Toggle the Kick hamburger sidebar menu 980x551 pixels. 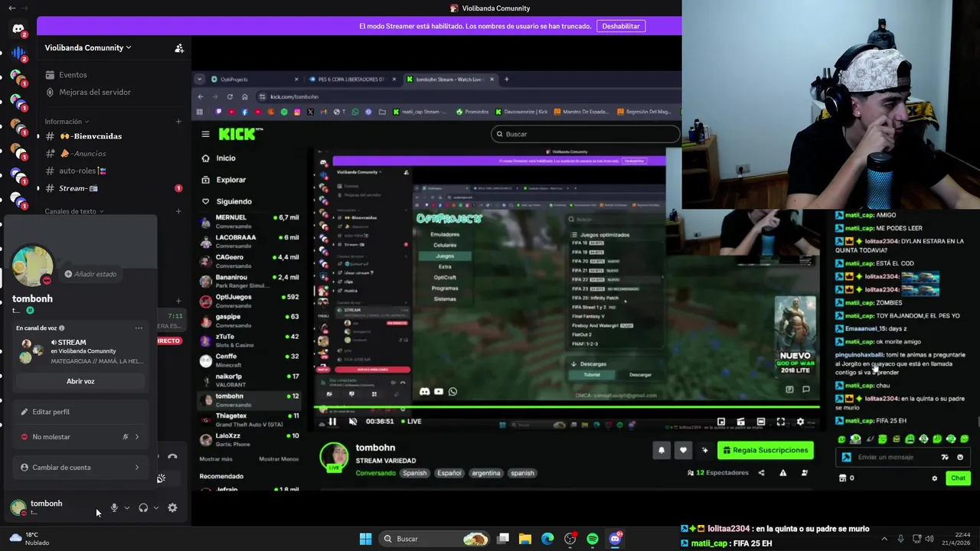click(x=205, y=134)
